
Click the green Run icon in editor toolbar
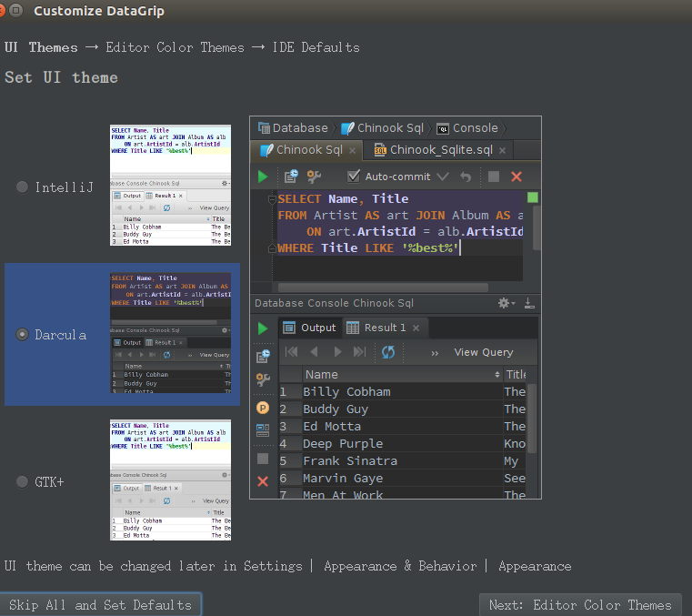coord(263,177)
